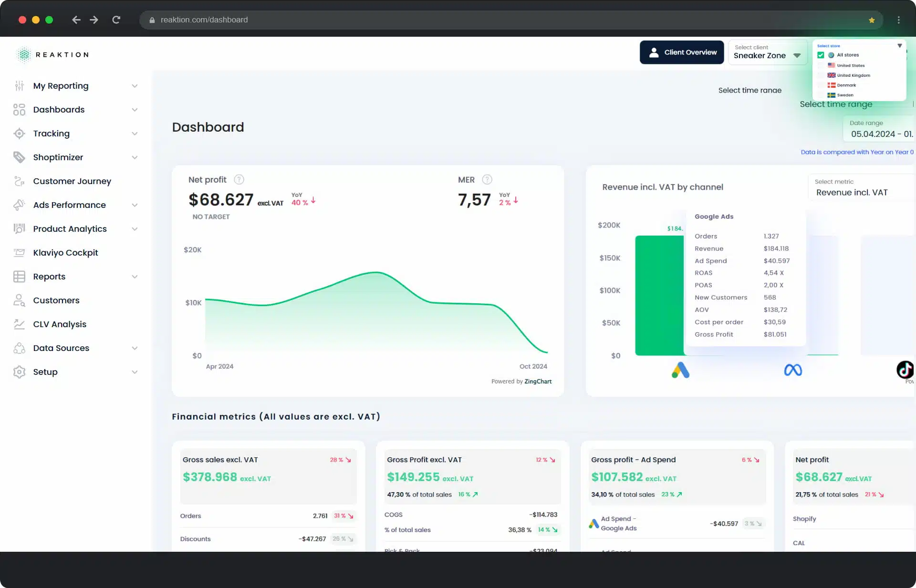Image resolution: width=916 pixels, height=588 pixels.
Task: Click the Google Ads channel icon
Action: (681, 370)
